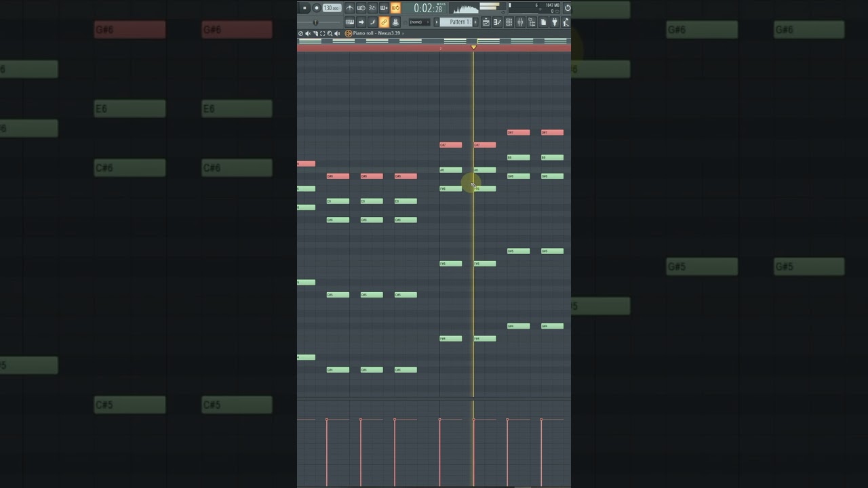The width and height of the screenshot is (868, 488).
Task: Toggle the recording countdown
Action: tap(372, 8)
